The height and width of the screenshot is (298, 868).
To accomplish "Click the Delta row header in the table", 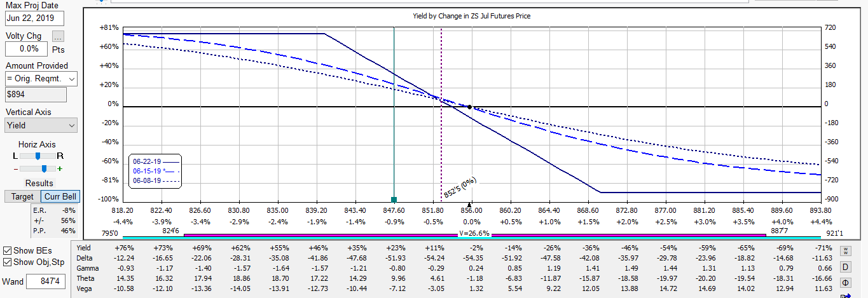I will pos(84,258).
